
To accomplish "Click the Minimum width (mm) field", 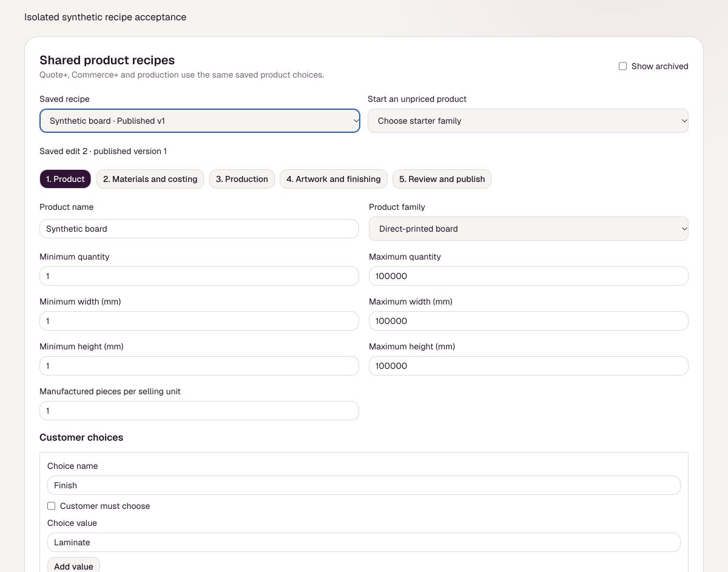I will (x=199, y=321).
